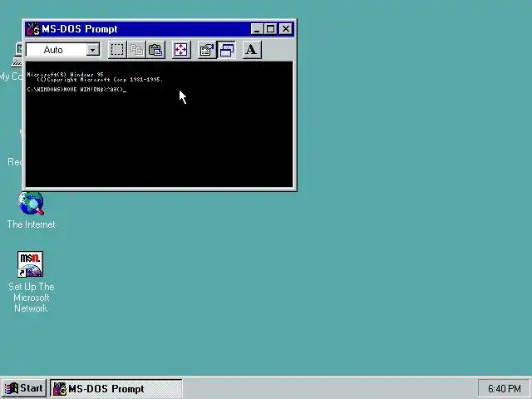Maximize the MS-DOS Prompt window
The image size is (532, 399).
(x=270, y=29)
